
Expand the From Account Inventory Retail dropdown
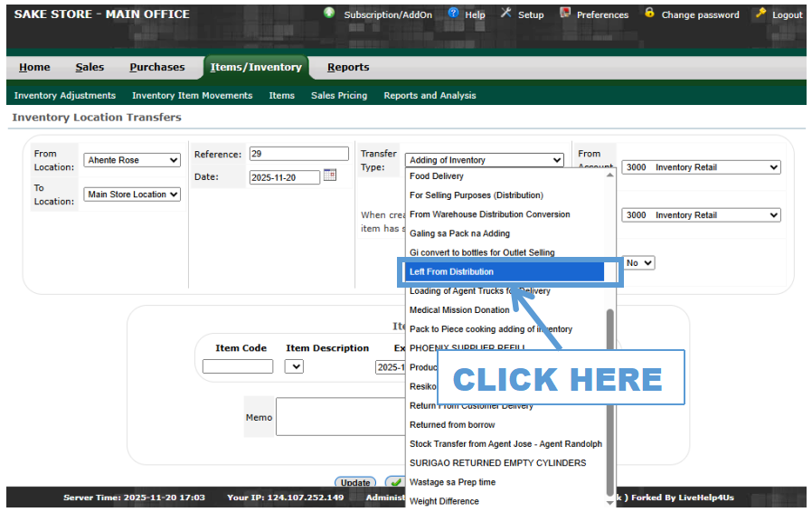click(700, 167)
